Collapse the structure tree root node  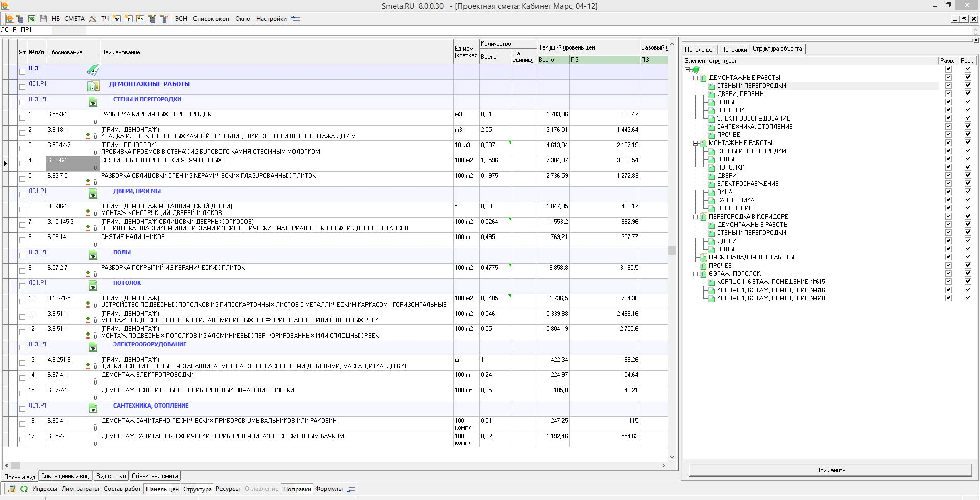(x=688, y=69)
